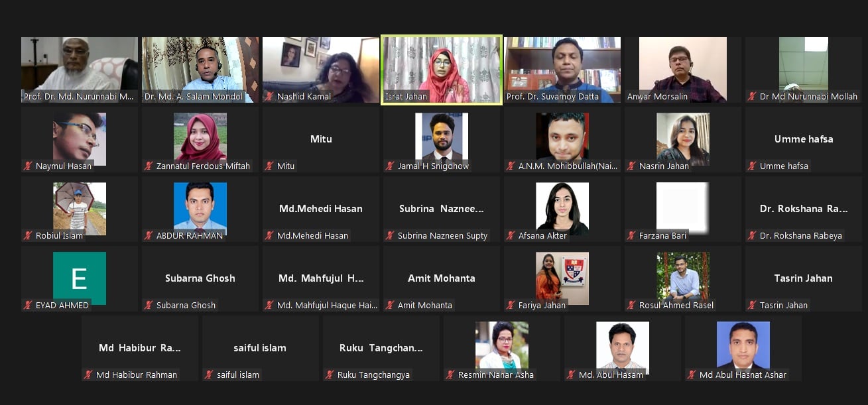Image resolution: width=868 pixels, height=405 pixels.
Task: Select Israt Jahan's highlighted speaker video
Action: coord(442,70)
